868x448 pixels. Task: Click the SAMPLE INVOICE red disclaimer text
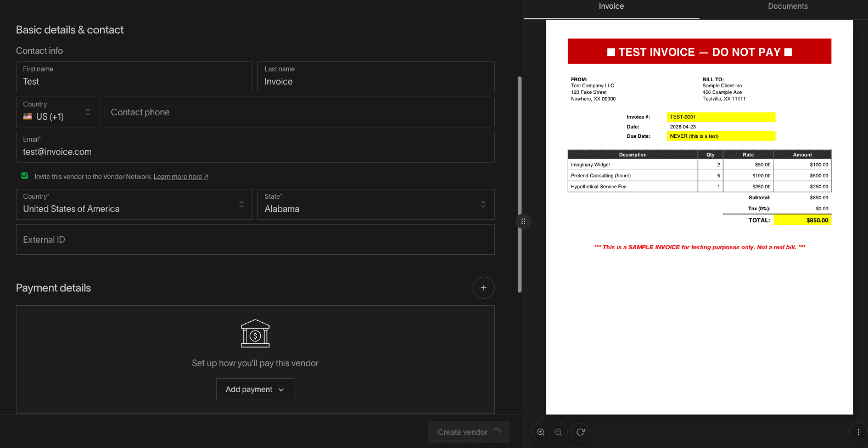699,247
